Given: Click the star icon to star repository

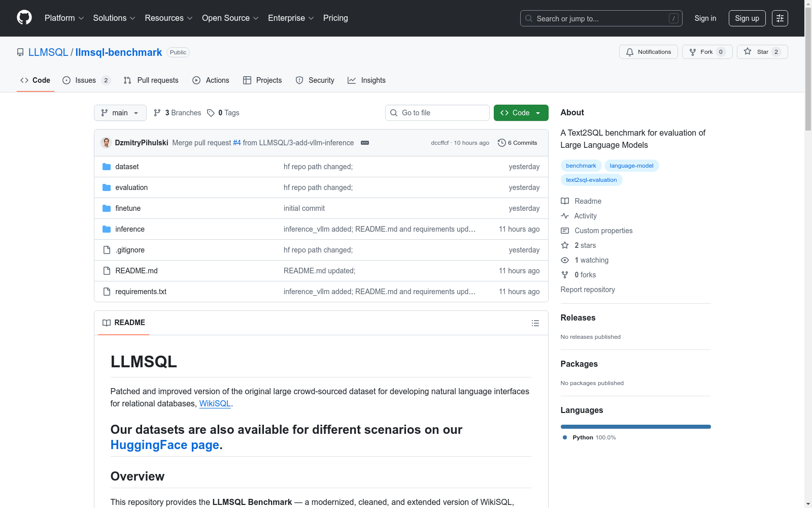Looking at the screenshot, I should pos(748,52).
